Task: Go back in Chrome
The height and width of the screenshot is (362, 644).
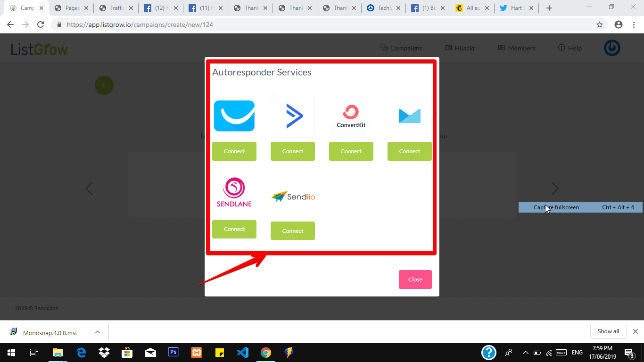Action: point(10,25)
